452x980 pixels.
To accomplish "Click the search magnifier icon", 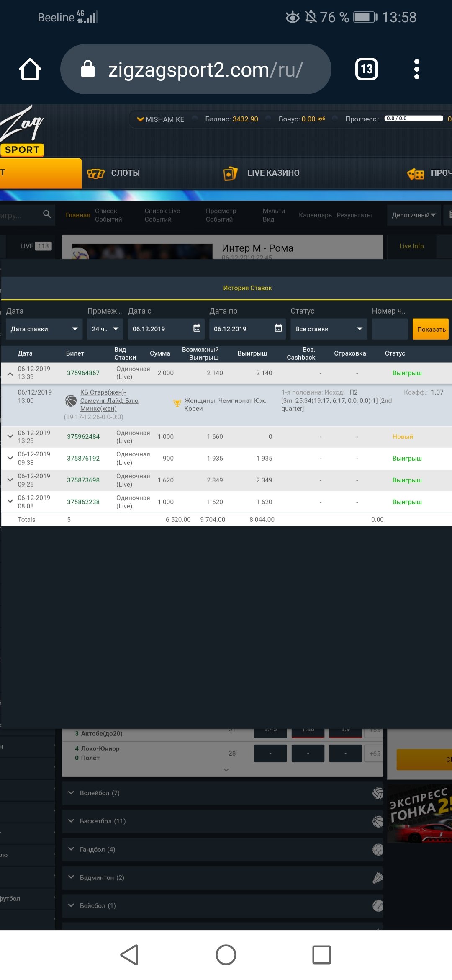I will [x=47, y=214].
